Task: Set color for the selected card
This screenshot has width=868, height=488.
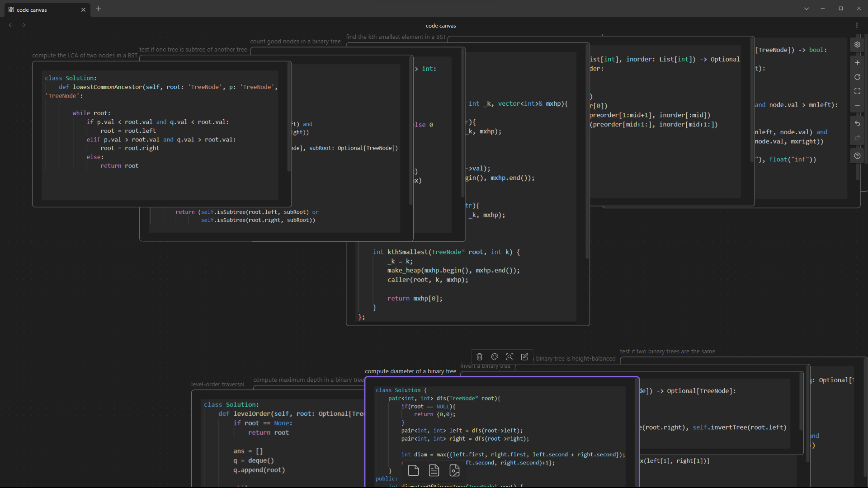Action: [x=495, y=357]
